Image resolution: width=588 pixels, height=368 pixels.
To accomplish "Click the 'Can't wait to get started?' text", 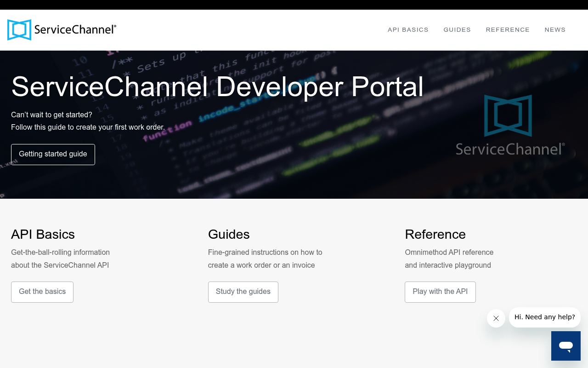I will pos(51,115).
